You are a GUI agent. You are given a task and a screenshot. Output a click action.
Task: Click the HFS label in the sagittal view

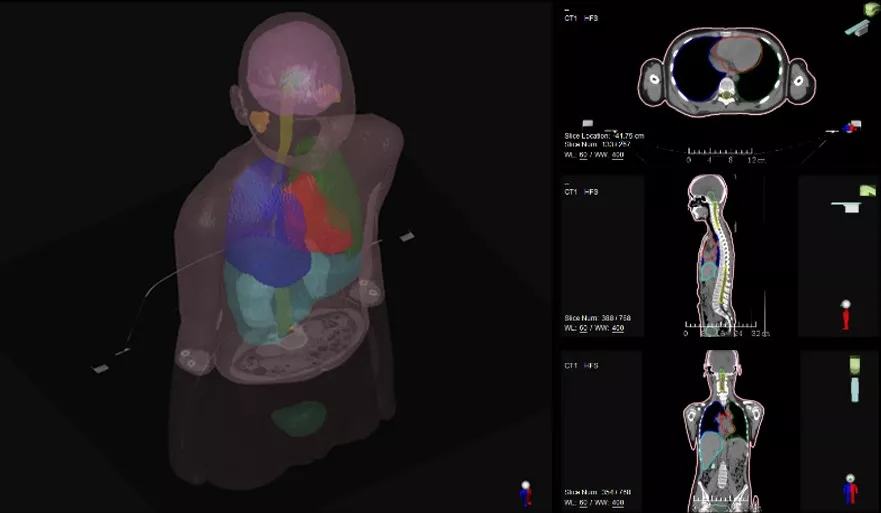pyautogui.click(x=591, y=191)
